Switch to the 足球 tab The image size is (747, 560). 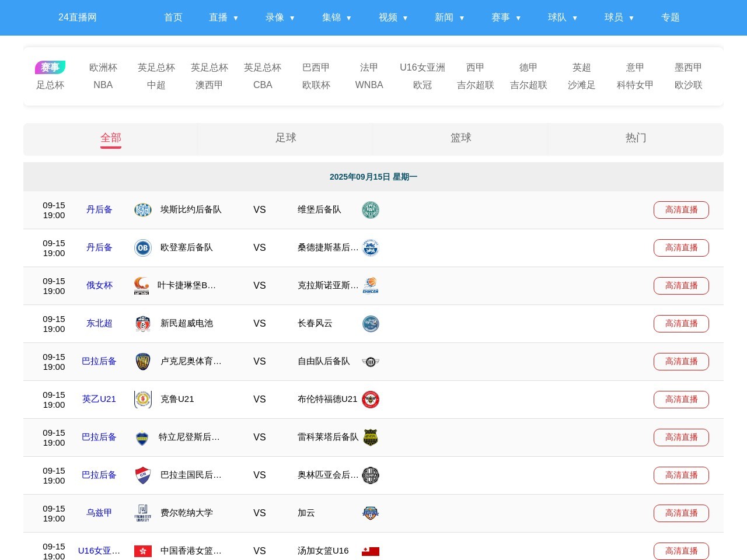tap(286, 138)
